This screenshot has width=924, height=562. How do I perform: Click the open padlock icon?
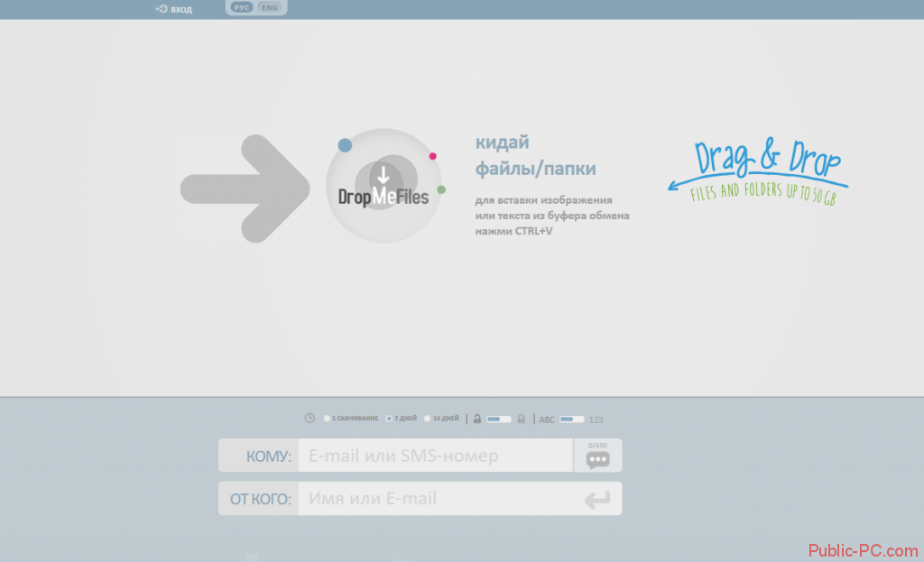coord(476,419)
